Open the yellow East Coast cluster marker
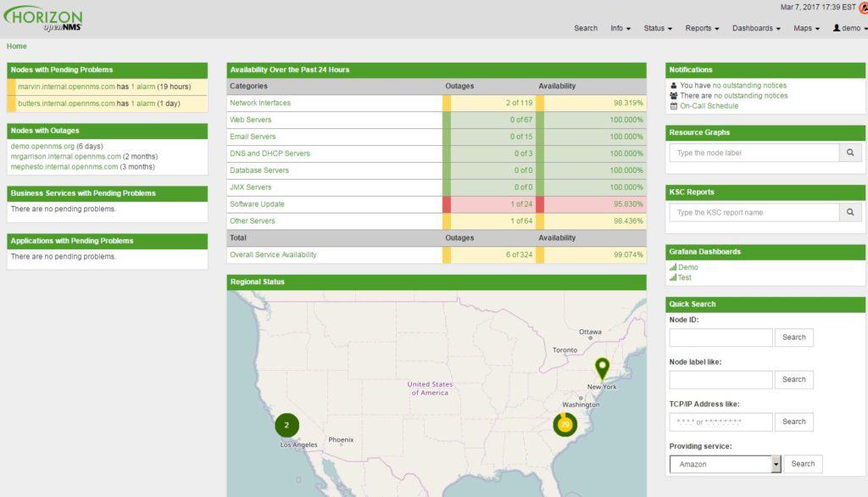The image size is (868, 497). coord(565,424)
